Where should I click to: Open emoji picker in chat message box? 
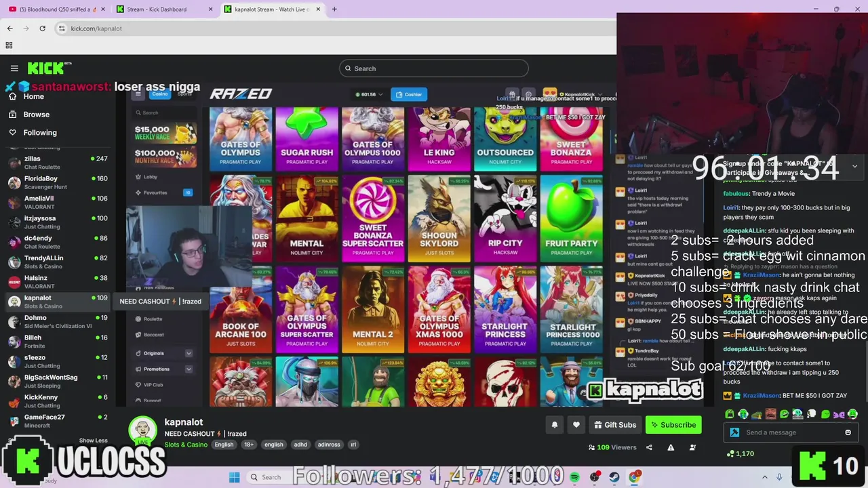point(848,432)
